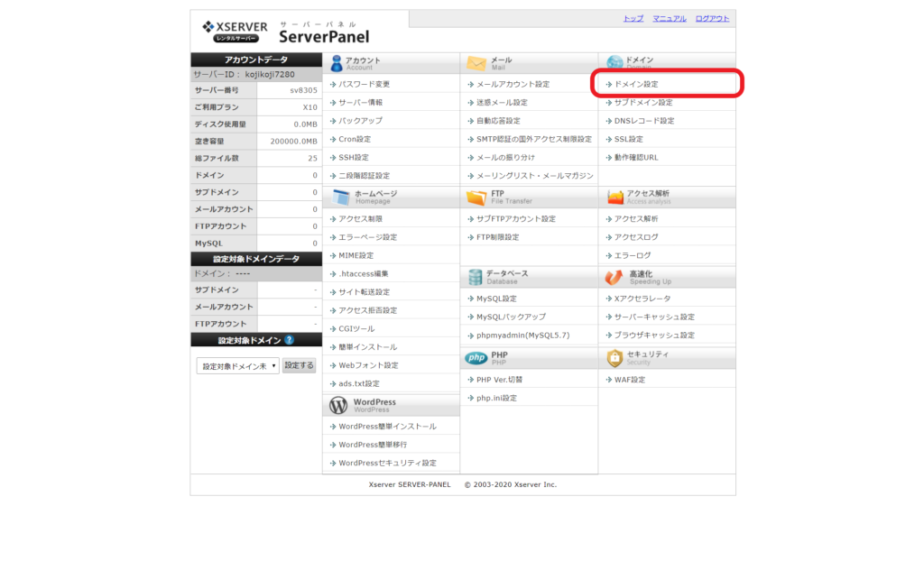Open アクセスログ
The width and height of the screenshot is (924, 561).
click(636, 237)
